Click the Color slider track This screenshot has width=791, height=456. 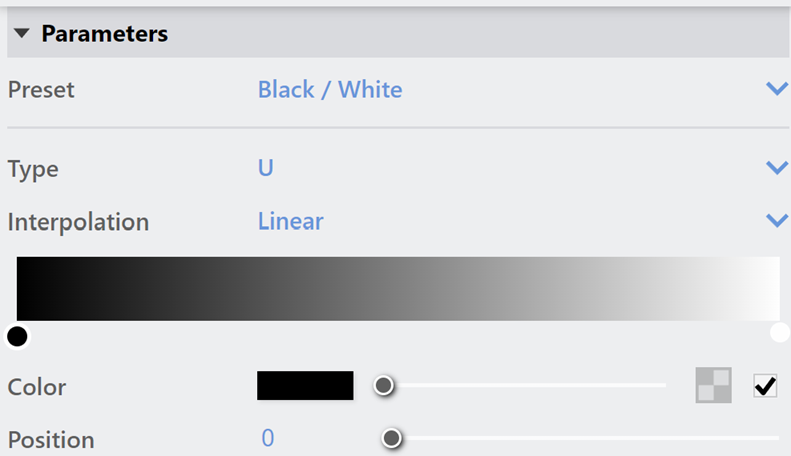[x=525, y=385]
